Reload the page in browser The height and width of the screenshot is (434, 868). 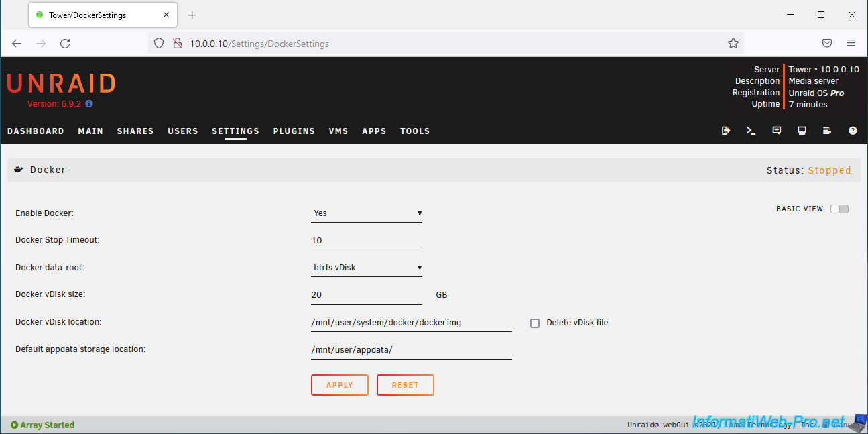(65, 43)
